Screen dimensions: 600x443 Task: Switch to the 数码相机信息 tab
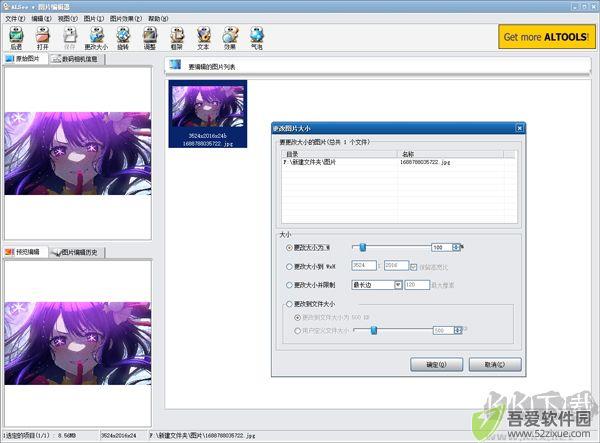click(x=77, y=59)
